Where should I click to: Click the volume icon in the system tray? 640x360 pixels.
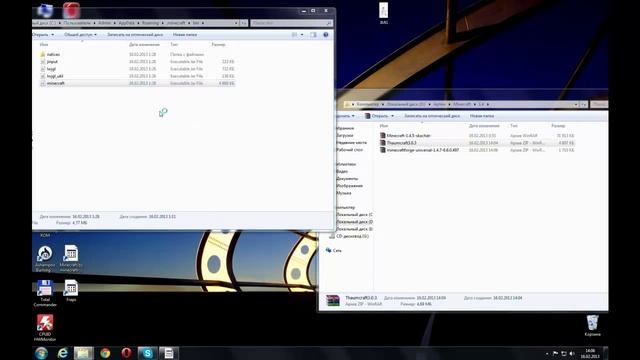572,353
